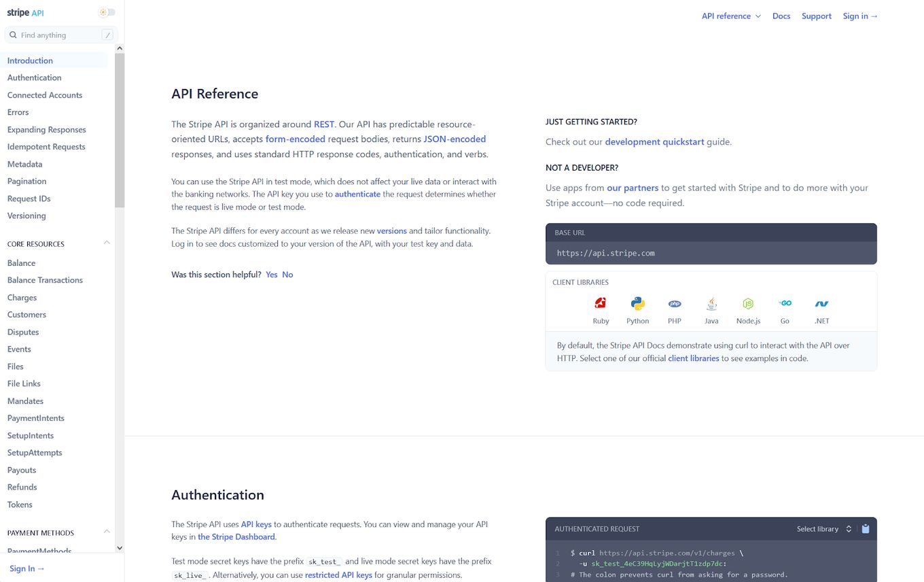Choose the PHP client library icon
The width and height of the screenshot is (924, 582).
point(674,304)
